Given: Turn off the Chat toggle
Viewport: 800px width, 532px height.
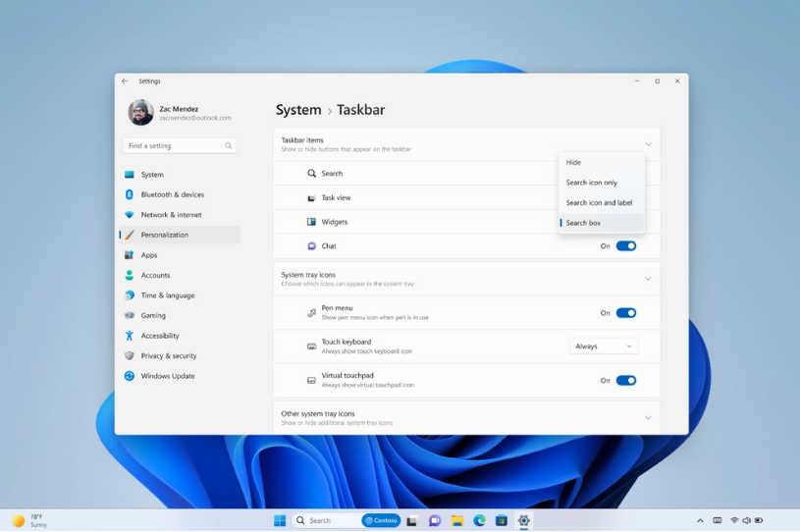Looking at the screenshot, I should (x=625, y=246).
